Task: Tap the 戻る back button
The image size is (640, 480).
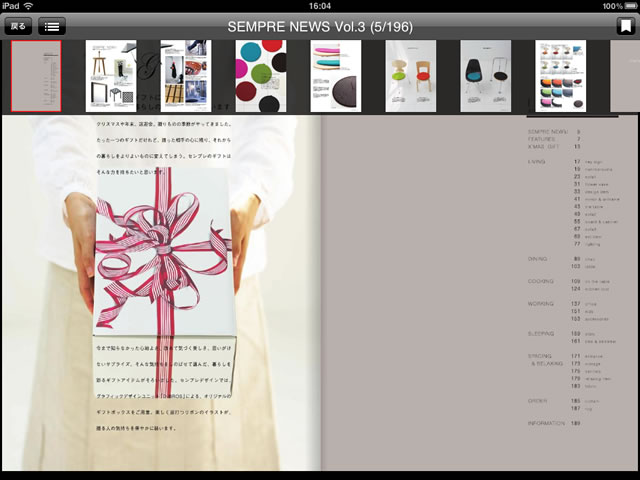Action: pyautogui.click(x=18, y=27)
